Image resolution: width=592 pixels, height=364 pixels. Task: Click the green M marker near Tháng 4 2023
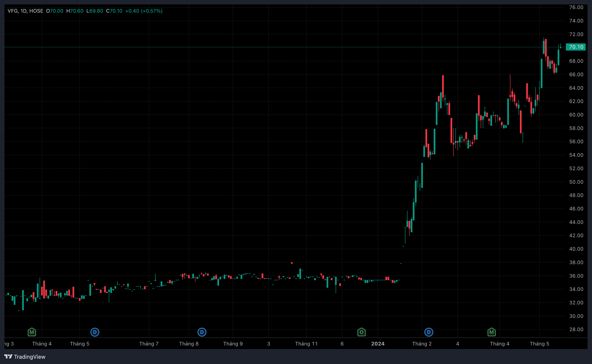(x=32, y=332)
